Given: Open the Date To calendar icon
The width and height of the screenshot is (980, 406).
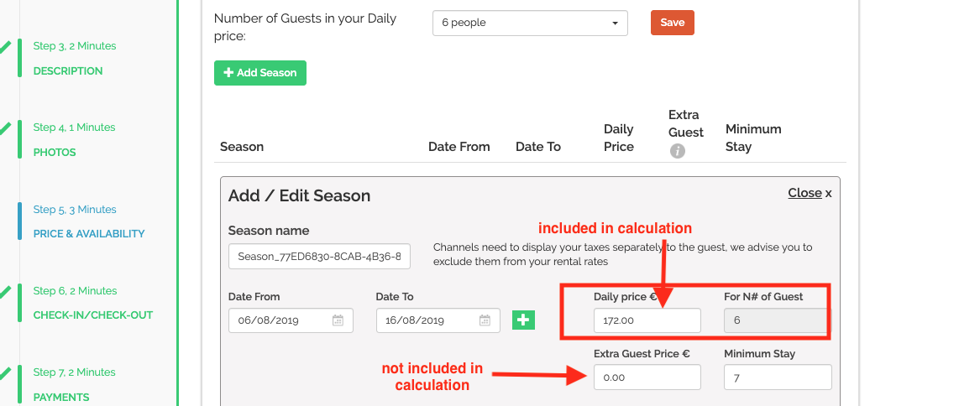Looking at the screenshot, I should point(485,320).
